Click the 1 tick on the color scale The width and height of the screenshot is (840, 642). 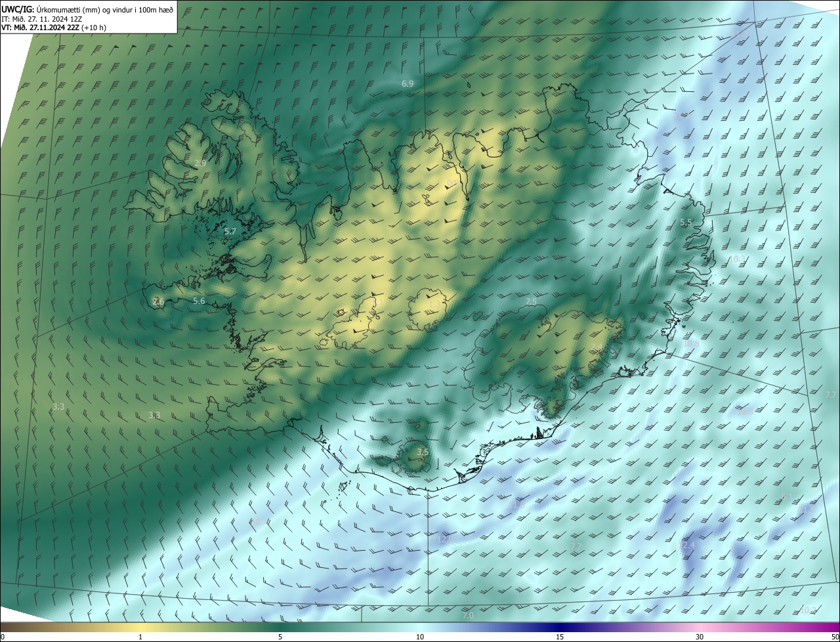pos(140,637)
